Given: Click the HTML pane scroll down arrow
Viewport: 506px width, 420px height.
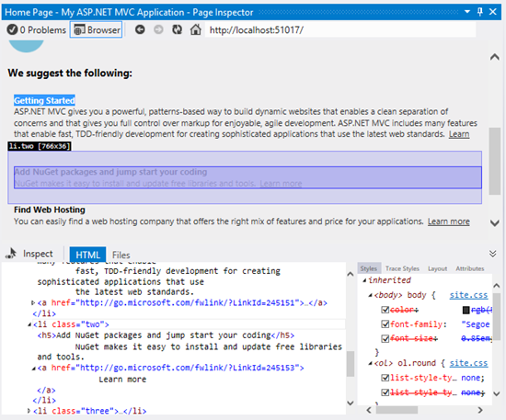Looking at the screenshot, I should 351,403.
